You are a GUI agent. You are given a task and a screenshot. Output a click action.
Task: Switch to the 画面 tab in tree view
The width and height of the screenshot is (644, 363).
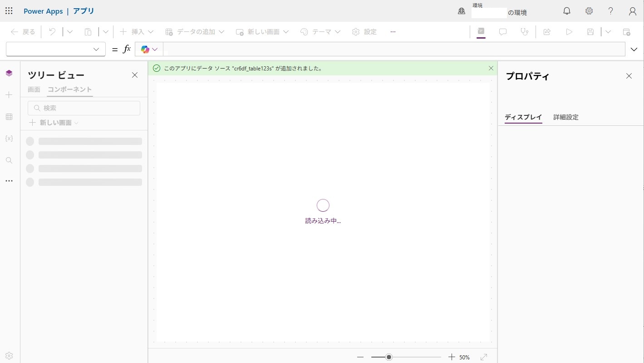point(34,90)
